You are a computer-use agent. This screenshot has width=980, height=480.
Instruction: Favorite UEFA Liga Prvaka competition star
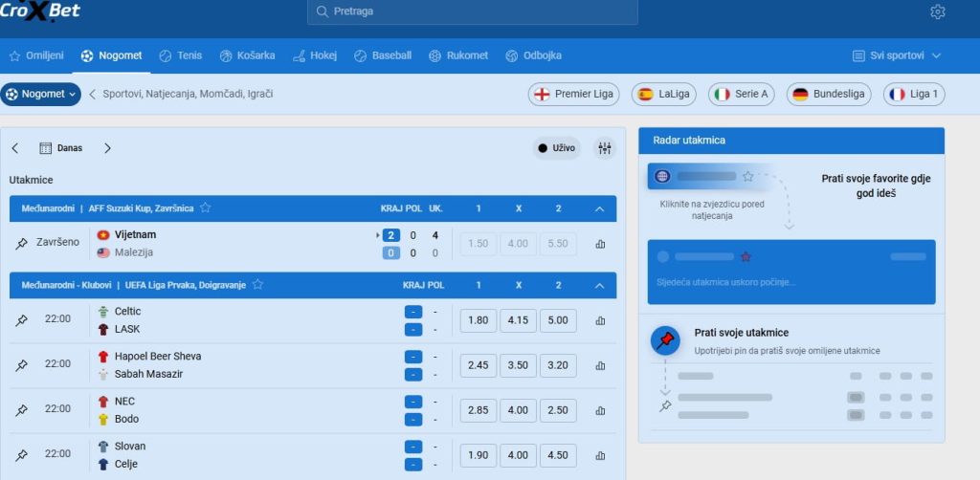coord(257,285)
